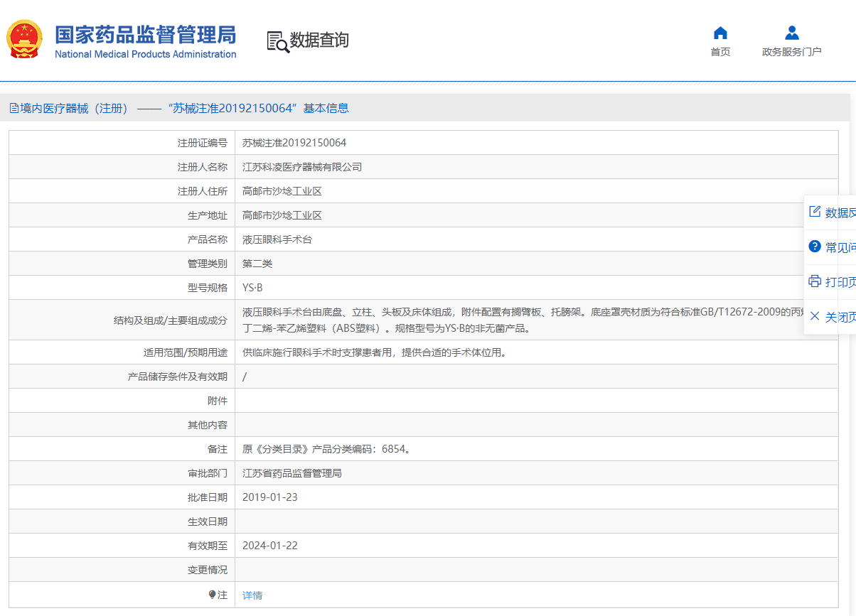The width and height of the screenshot is (856, 616).
Task: Click the 适用范围/预期用途 label
Action: pos(186,352)
